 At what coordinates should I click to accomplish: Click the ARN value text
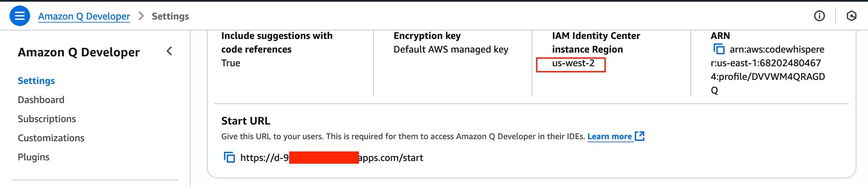click(768, 70)
